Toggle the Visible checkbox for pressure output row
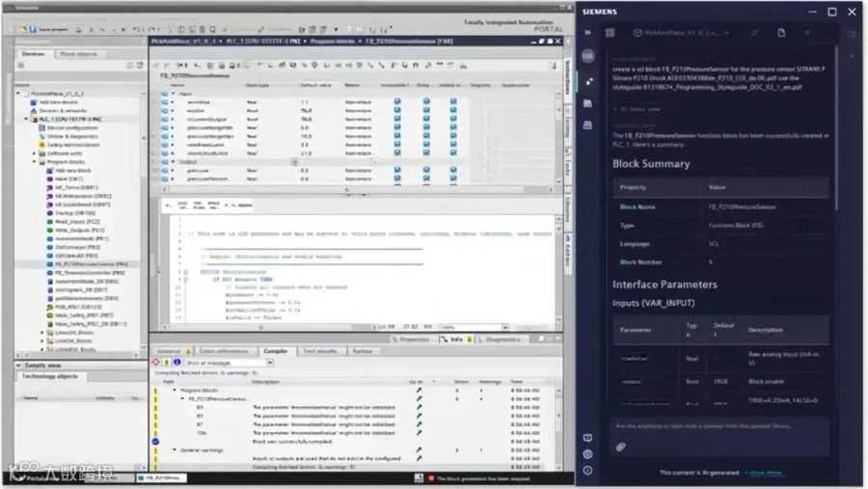 pos(453,170)
